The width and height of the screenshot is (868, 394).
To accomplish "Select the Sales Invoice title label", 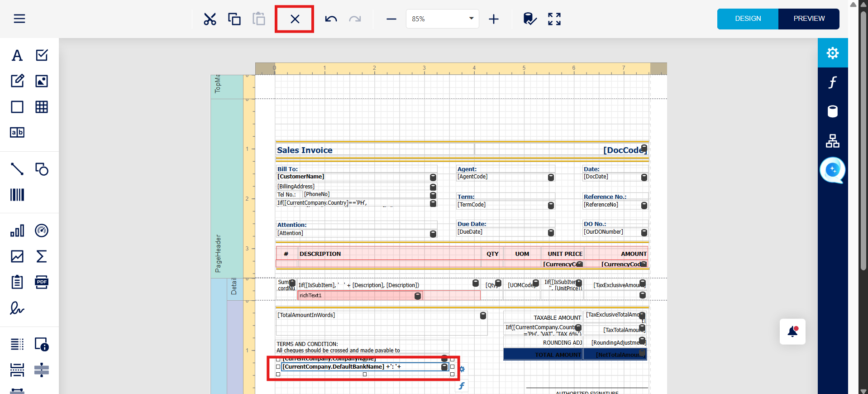I will point(305,150).
